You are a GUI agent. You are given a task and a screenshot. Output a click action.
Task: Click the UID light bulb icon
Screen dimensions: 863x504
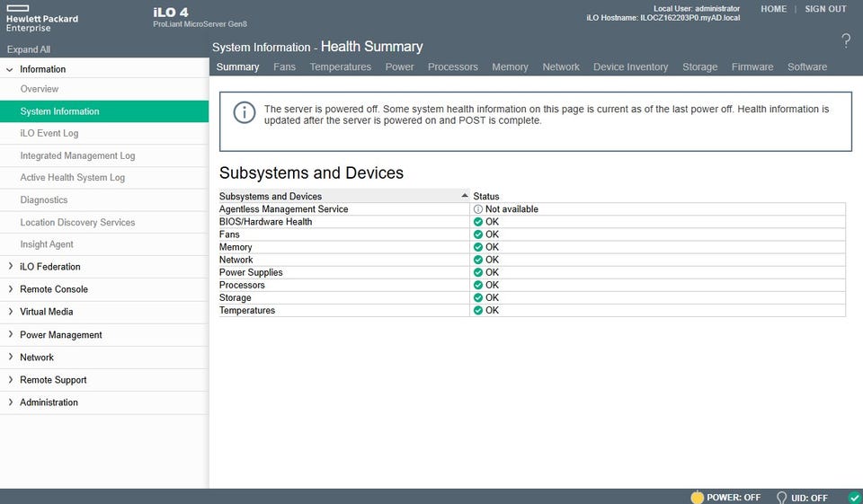click(782, 497)
